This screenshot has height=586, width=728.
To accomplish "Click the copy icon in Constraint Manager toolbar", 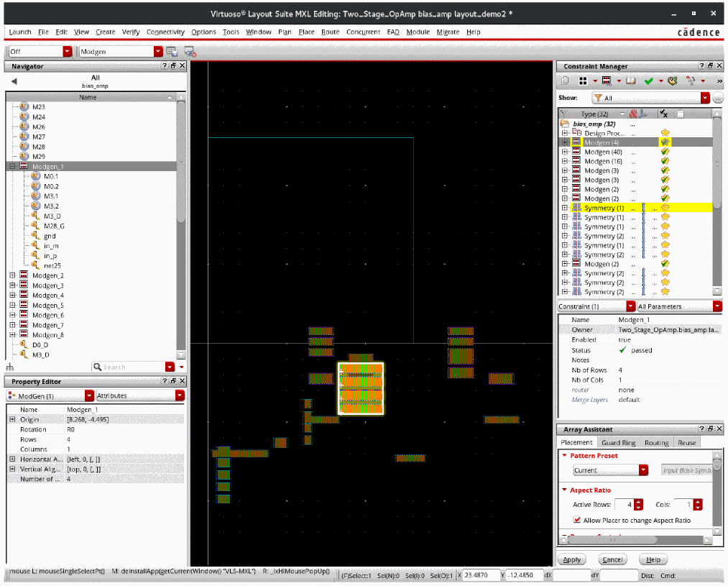I will click(x=566, y=81).
